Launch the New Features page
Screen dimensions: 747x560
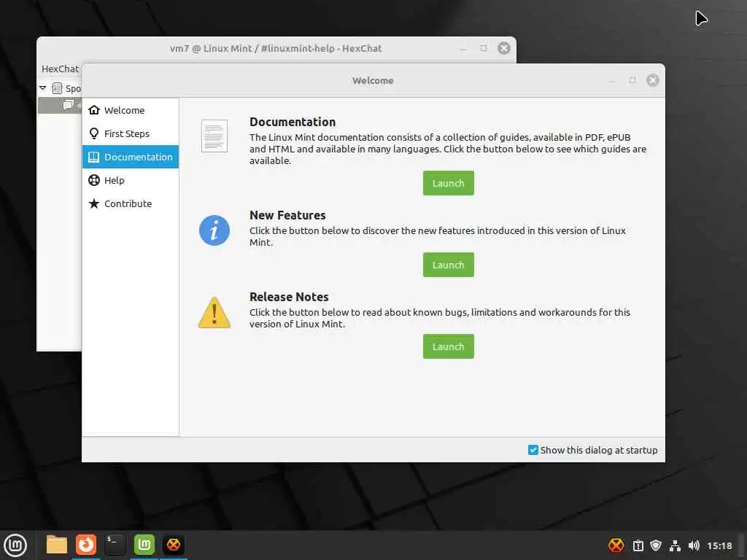449,265
